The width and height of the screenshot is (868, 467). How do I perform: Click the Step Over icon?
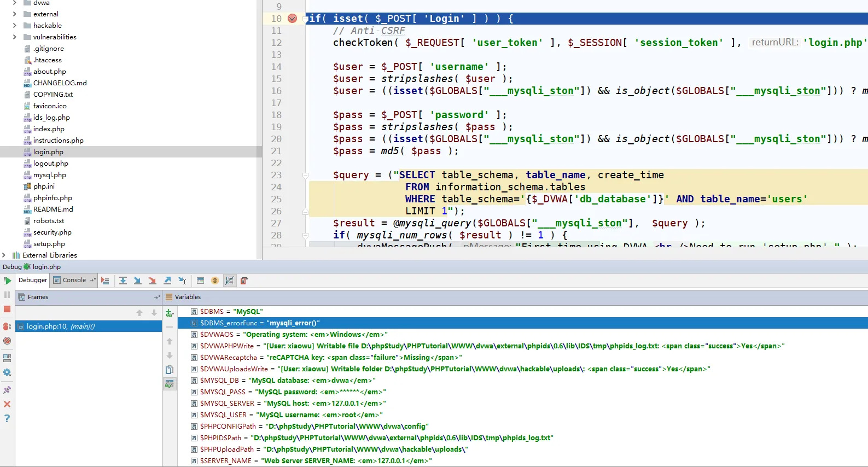point(123,281)
